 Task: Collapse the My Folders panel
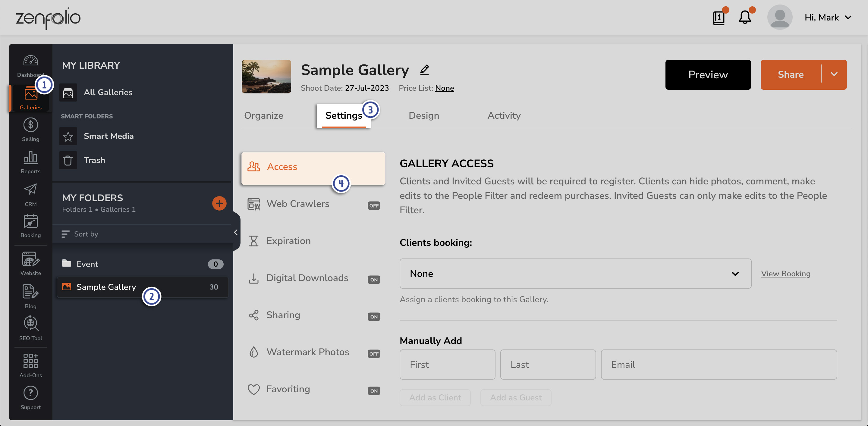[x=235, y=232]
